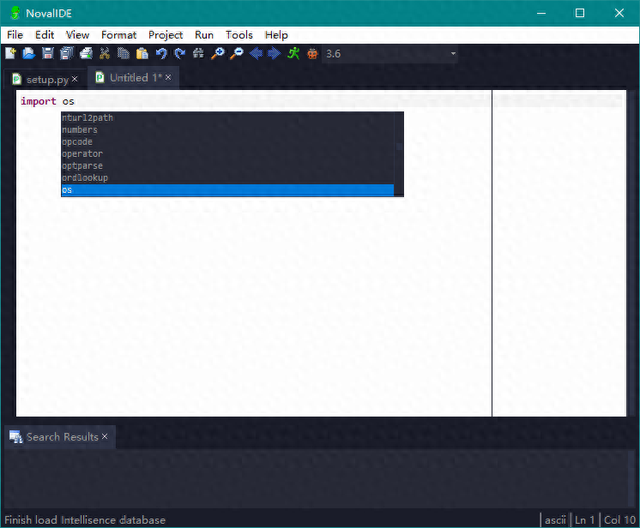The height and width of the screenshot is (528, 640).
Task: Minimize the NovalIDE window
Action: click(x=541, y=13)
